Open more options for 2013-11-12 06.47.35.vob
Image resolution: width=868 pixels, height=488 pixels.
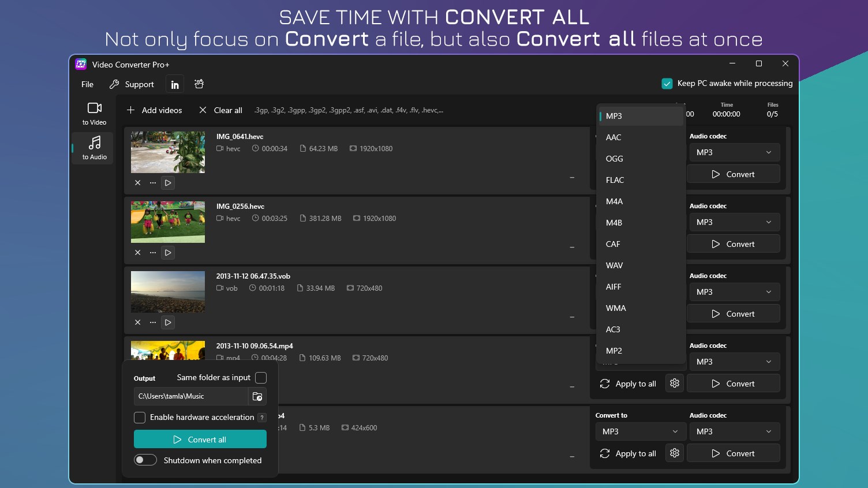click(x=153, y=322)
